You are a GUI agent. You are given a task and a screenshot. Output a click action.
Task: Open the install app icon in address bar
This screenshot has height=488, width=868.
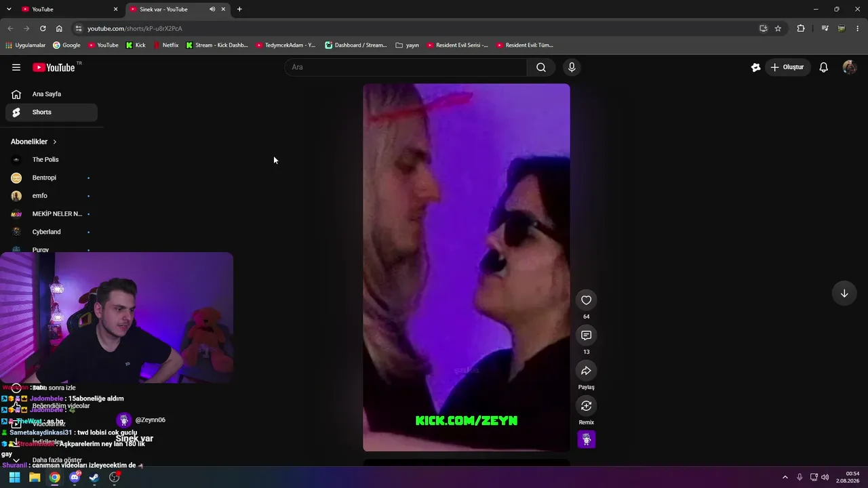coord(763,28)
